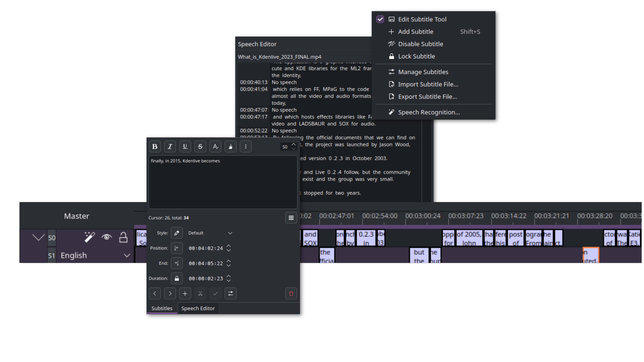Clear formatting with the broom icon
This screenshot has width=644, height=362.
[x=230, y=147]
